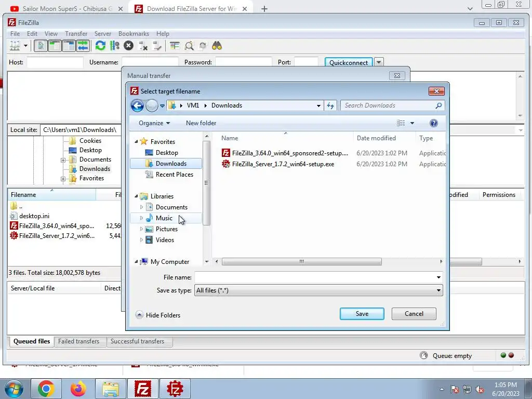Click the Disconnect from server icon
This screenshot has width=532, height=399.
click(x=143, y=46)
